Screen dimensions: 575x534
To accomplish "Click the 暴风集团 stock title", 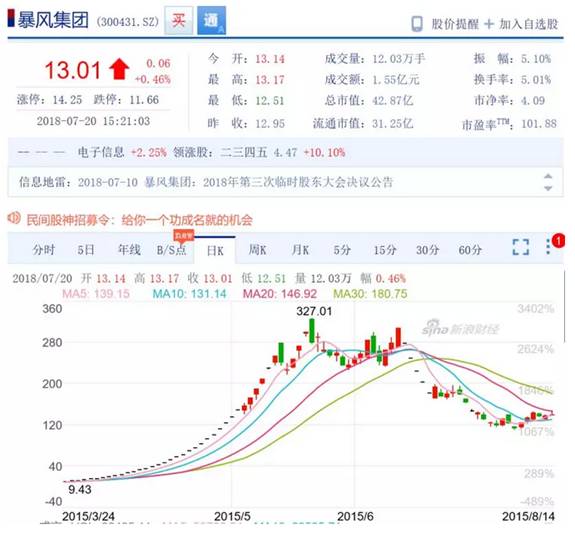I will (53, 20).
